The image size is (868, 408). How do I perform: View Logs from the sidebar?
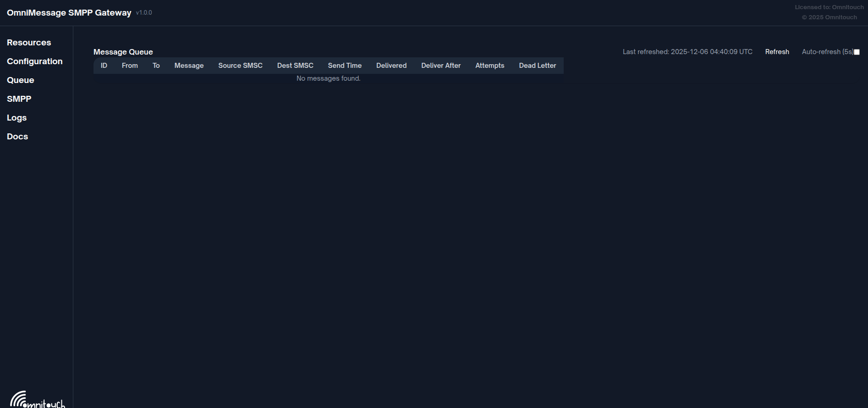click(x=17, y=118)
